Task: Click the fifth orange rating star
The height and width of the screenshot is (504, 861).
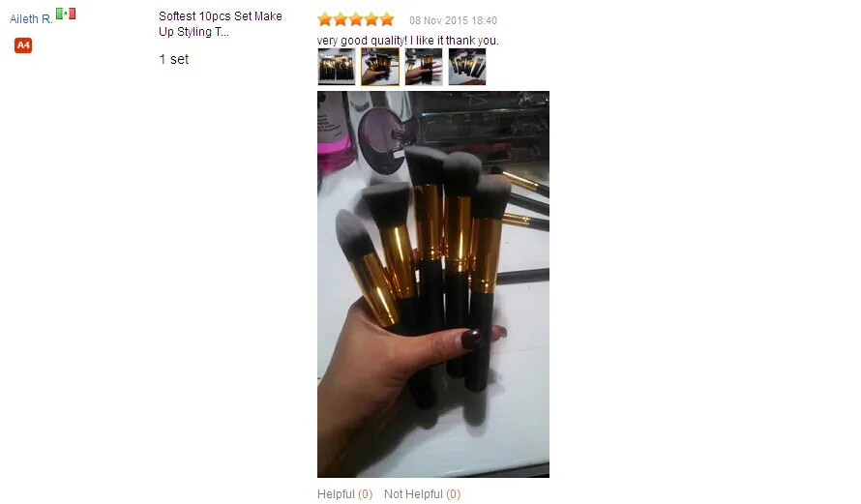Action: coord(387,19)
